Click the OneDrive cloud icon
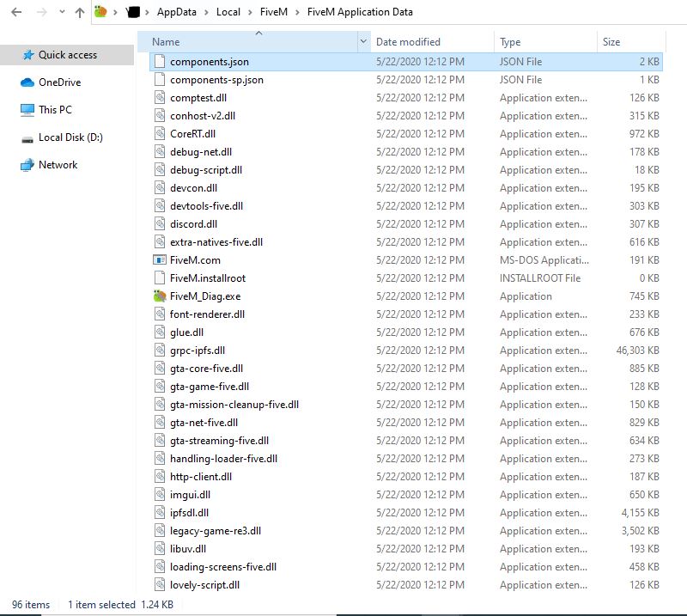The width and height of the screenshot is (687, 616). (x=27, y=82)
